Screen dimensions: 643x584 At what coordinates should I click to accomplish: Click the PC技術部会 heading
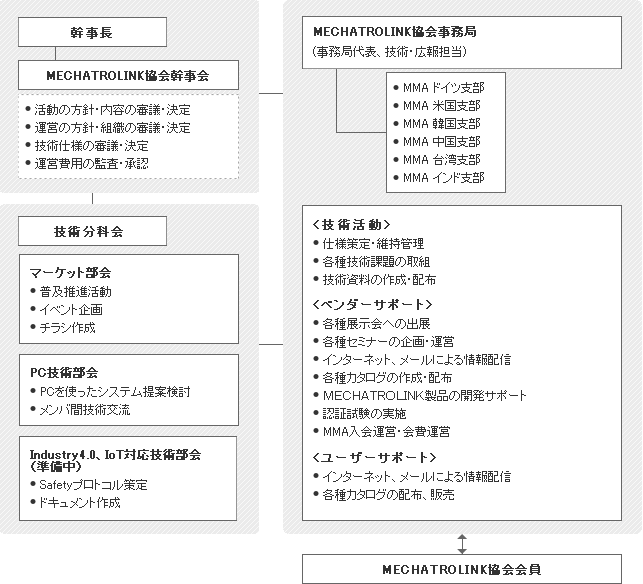coord(64,372)
